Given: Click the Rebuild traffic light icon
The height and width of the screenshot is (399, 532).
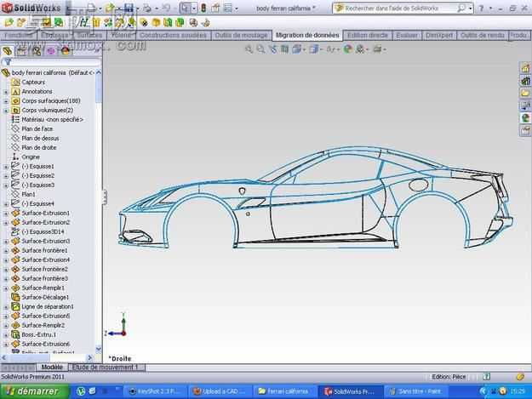Looking at the screenshot, I should tap(203, 8).
